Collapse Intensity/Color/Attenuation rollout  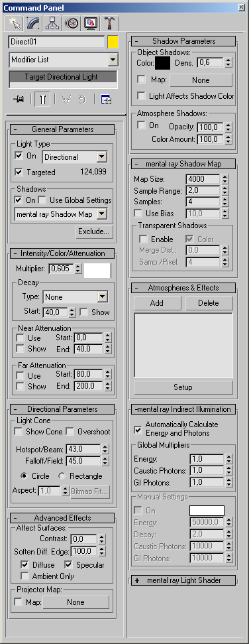(x=63, y=253)
